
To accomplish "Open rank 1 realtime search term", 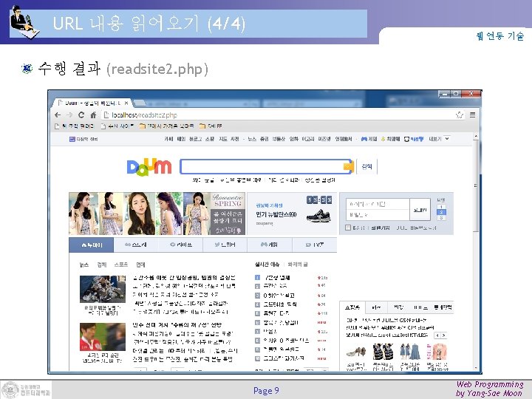I will click(277, 278).
